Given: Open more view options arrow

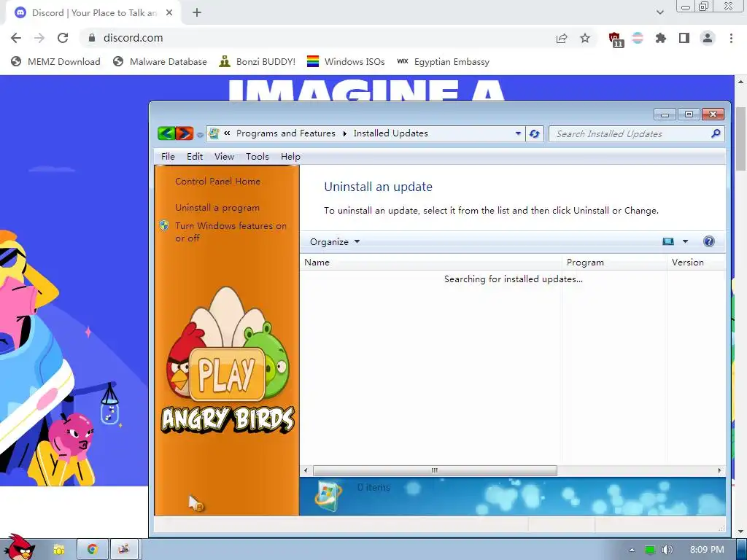Looking at the screenshot, I should [685, 242].
